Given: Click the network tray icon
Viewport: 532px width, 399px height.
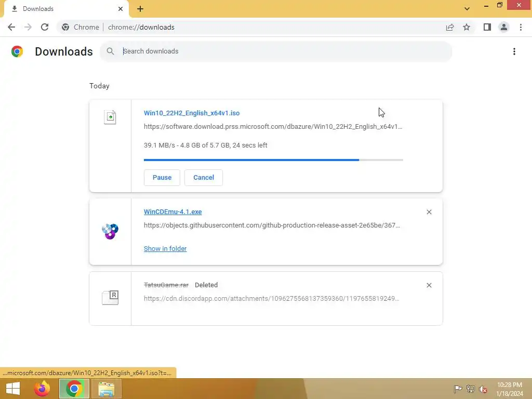Looking at the screenshot, I should pos(470,389).
